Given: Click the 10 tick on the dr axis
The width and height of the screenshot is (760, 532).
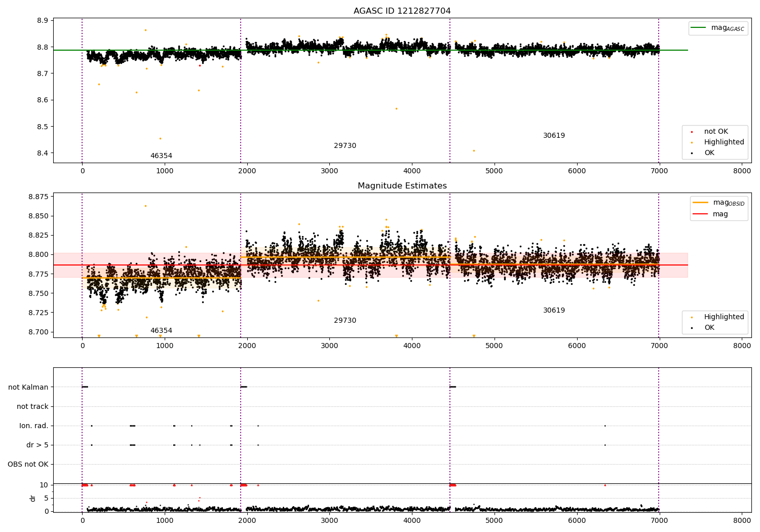Looking at the screenshot, I should (44, 485).
